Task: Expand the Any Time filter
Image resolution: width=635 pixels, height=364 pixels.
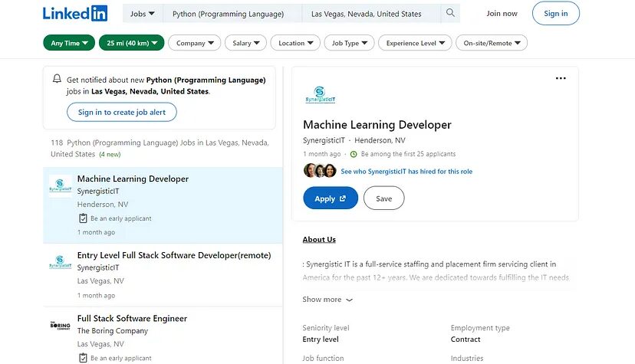Action: [69, 43]
